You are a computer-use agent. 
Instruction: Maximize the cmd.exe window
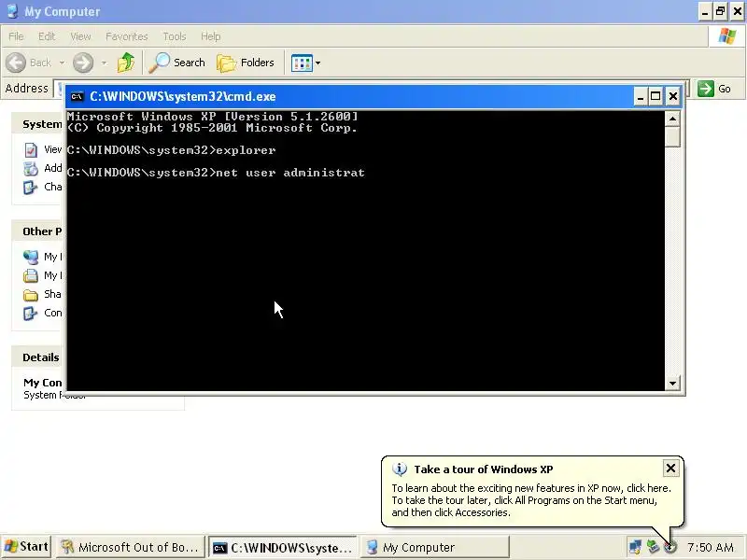(x=655, y=97)
